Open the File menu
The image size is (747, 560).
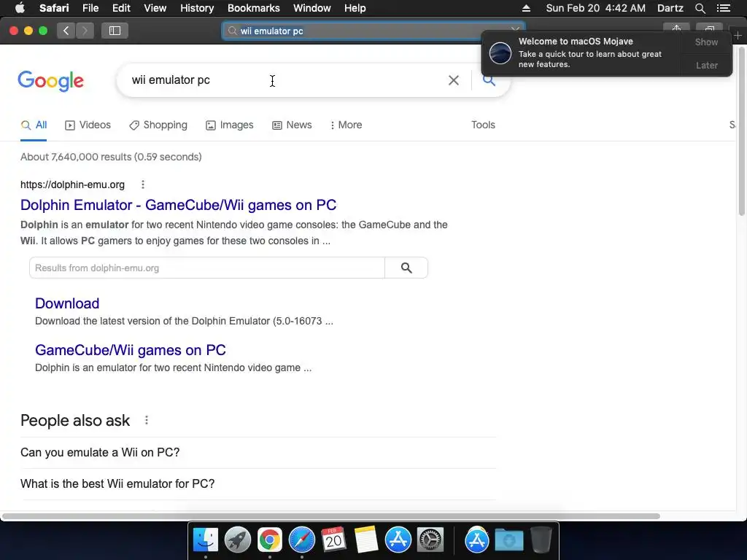(x=90, y=8)
